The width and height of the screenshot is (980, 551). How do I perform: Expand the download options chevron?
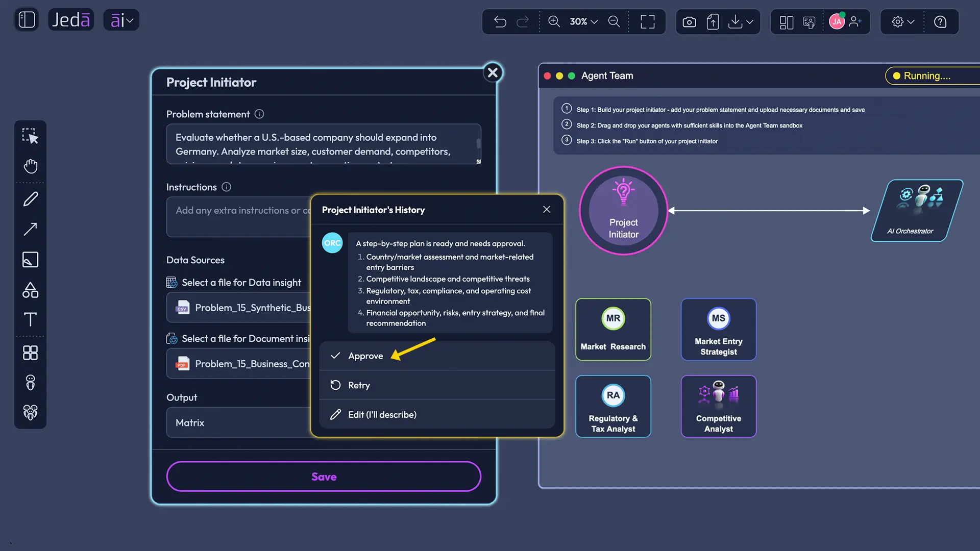pos(750,22)
